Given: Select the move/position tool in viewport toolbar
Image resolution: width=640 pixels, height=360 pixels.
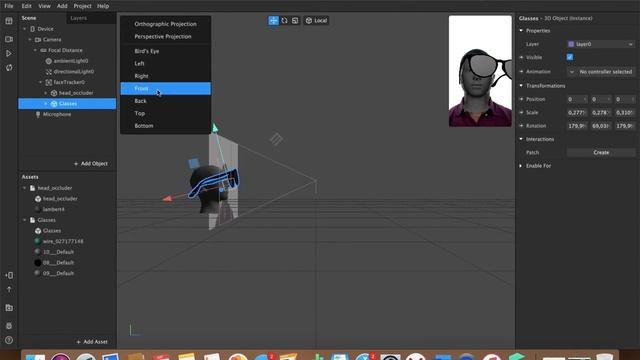Looking at the screenshot, I should pyautogui.click(x=273, y=20).
